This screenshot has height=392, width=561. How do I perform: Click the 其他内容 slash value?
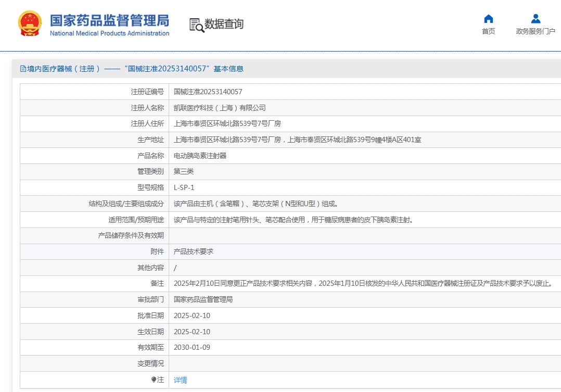(x=175, y=268)
